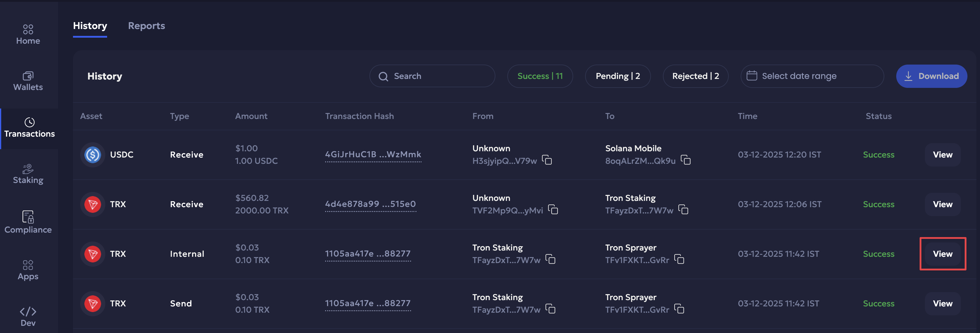The width and height of the screenshot is (980, 333).
Task: Click the Download button
Action: 931,76
